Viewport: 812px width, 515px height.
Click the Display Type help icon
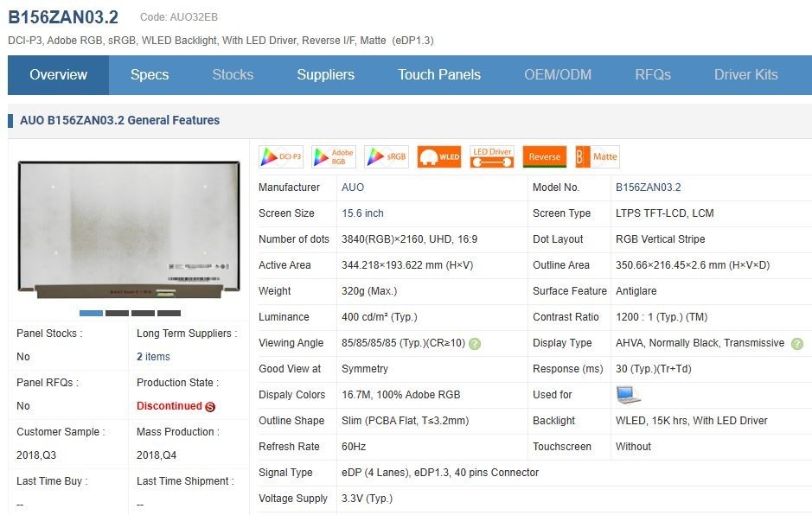[797, 344]
